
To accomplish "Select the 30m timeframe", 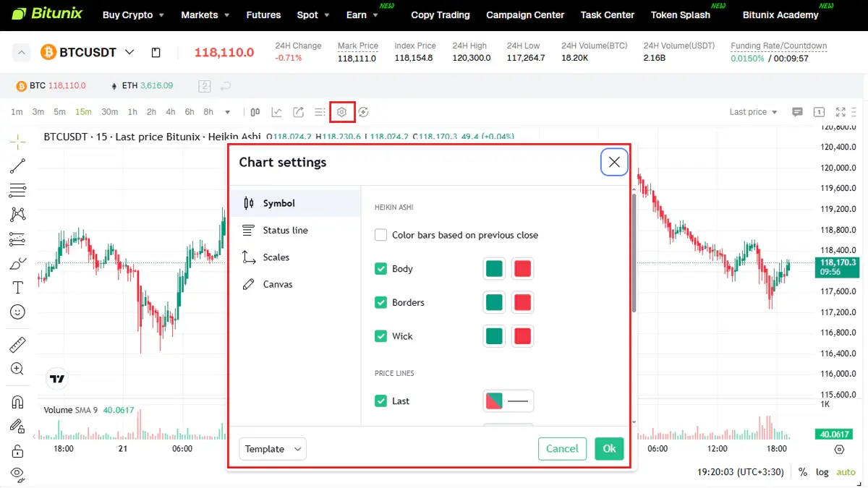I will pos(110,112).
